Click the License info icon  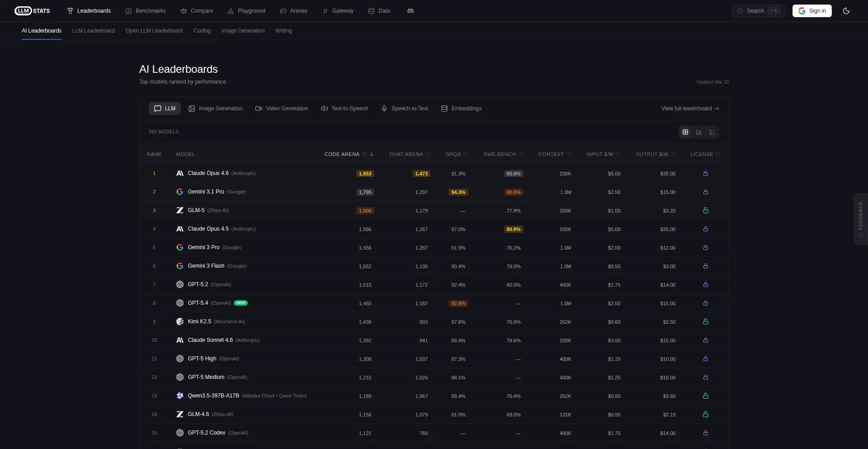718,154
